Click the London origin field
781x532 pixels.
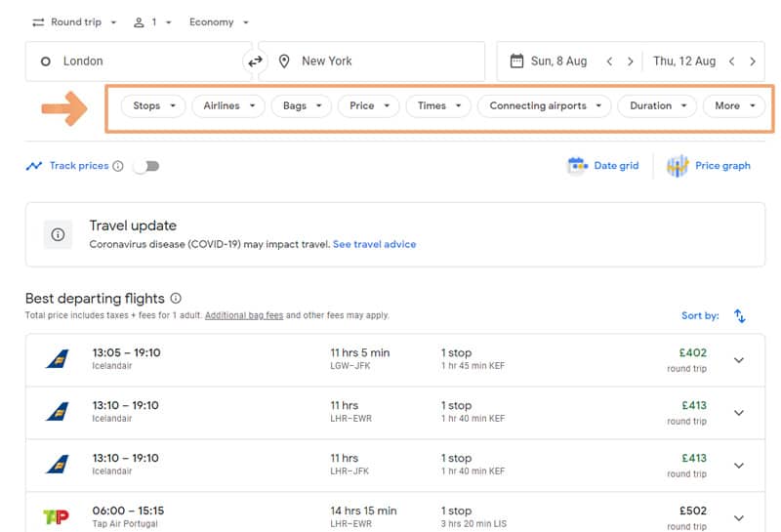139,61
